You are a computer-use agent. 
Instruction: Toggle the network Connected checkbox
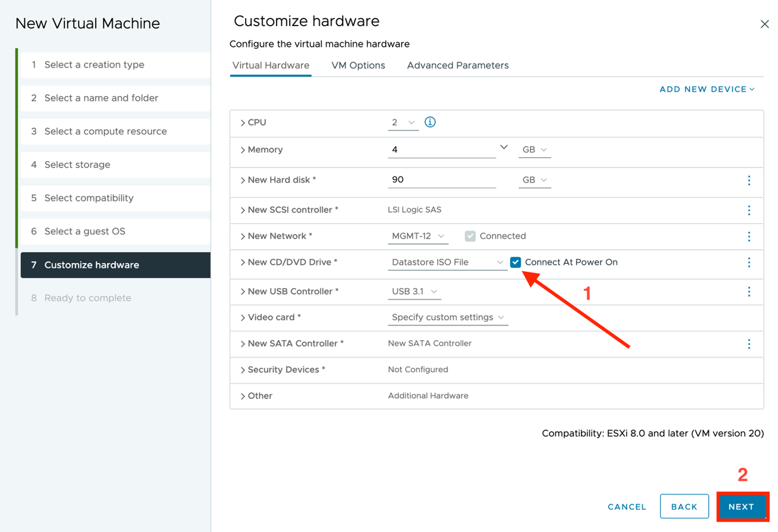[x=470, y=236]
